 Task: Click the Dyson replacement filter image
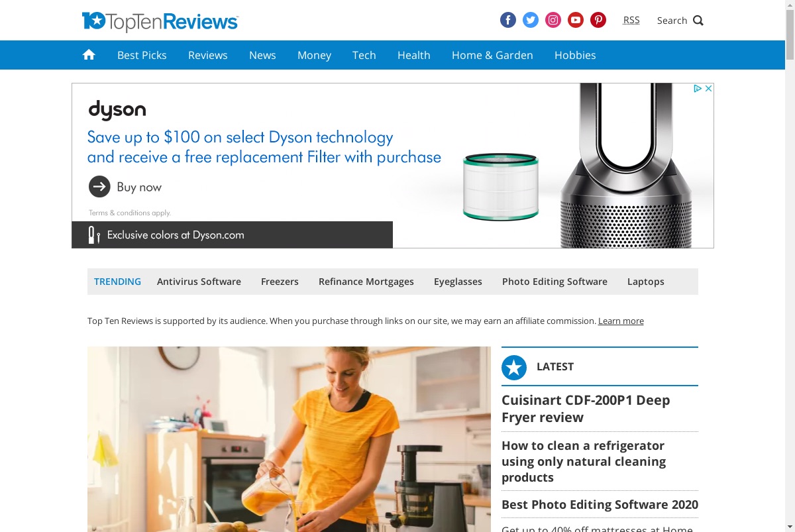coord(501,186)
